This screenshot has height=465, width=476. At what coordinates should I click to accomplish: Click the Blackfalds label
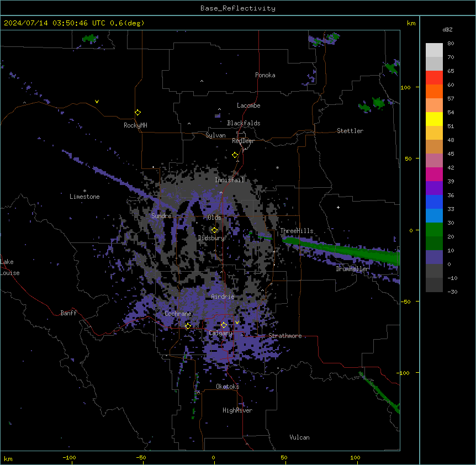tap(244, 123)
